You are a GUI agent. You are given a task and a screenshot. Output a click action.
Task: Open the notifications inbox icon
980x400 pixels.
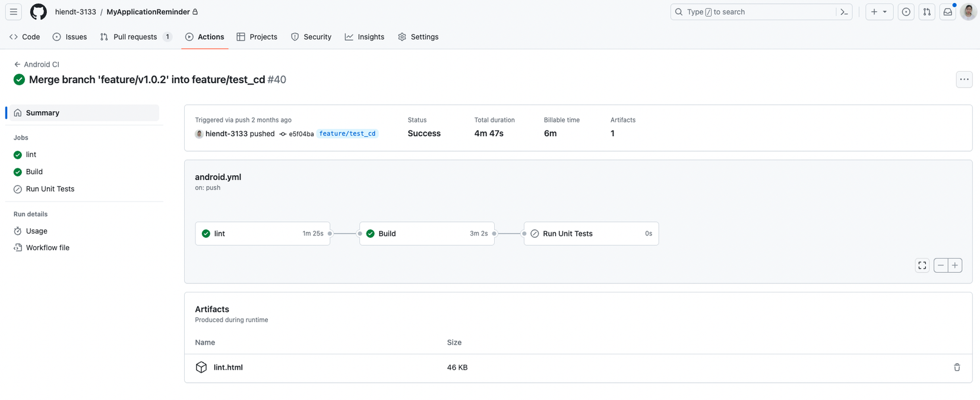pos(948,12)
